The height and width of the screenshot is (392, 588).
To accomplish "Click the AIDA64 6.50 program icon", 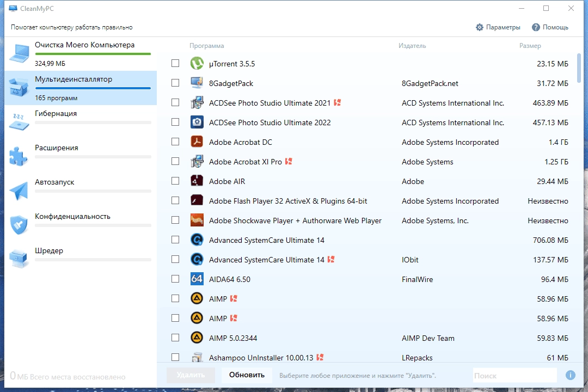I will [197, 279].
